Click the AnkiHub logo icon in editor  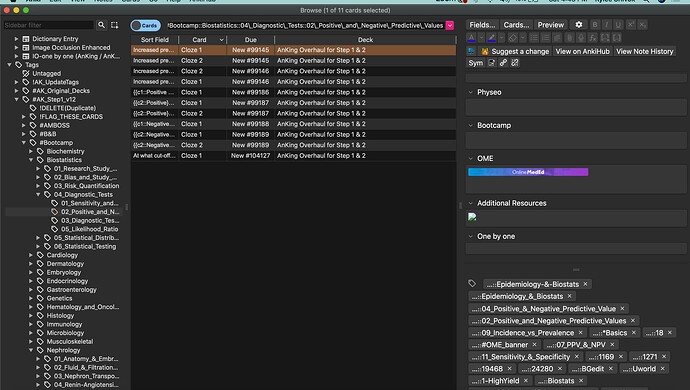tap(471, 52)
